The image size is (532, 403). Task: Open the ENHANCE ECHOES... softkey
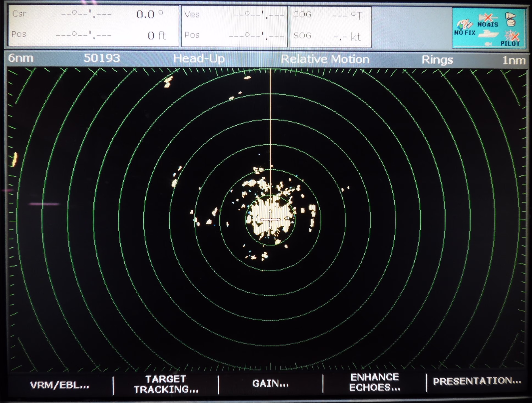tap(375, 382)
